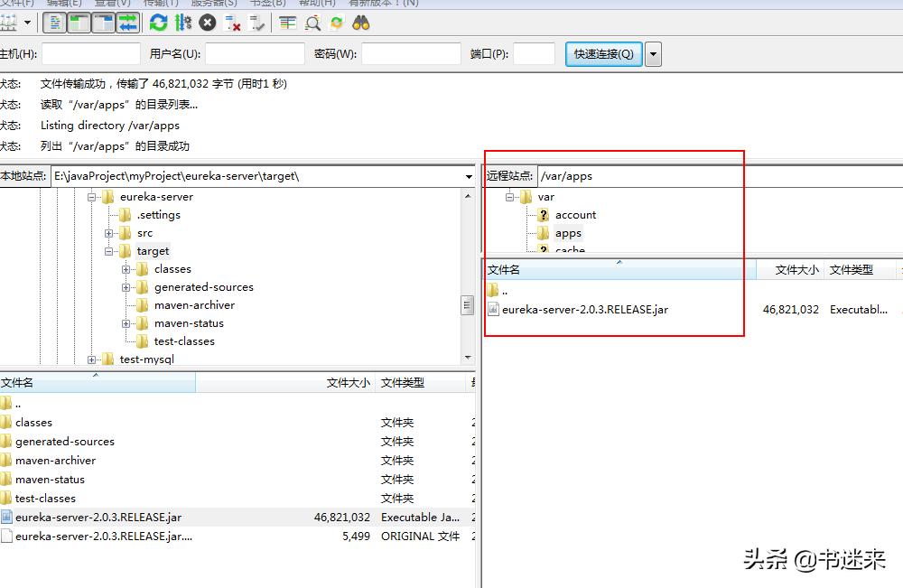Select the account folder in remote tree
The height and width of the screenshot is (588, 903).
tap(575, 215)
